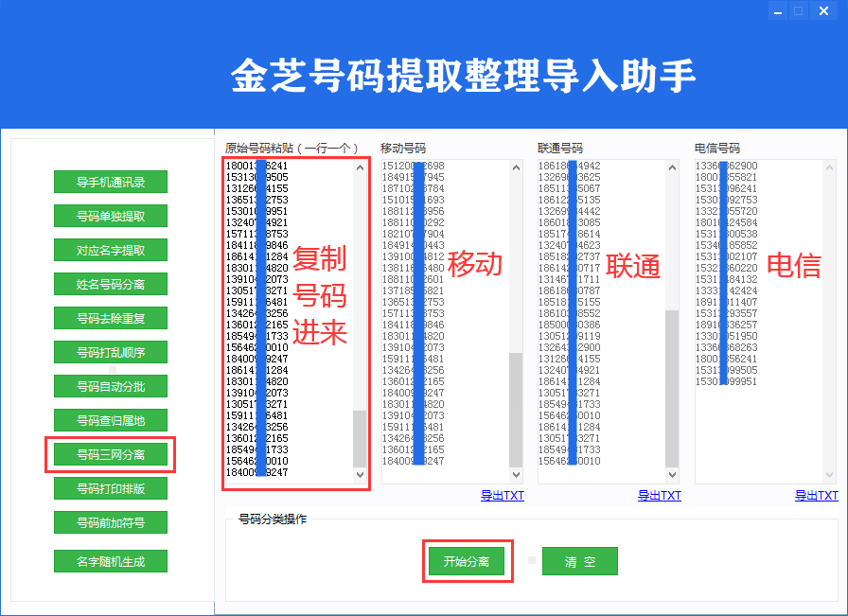The width and height of the screenshot is (848, 616).
Task: Click 导出TXT under the 移动号码 column
Action: (502, 495)
